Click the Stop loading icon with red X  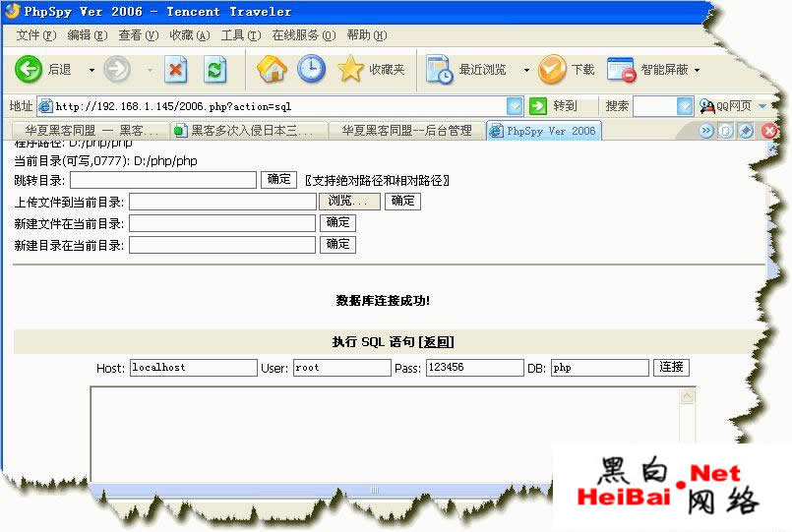pos(176,70)
